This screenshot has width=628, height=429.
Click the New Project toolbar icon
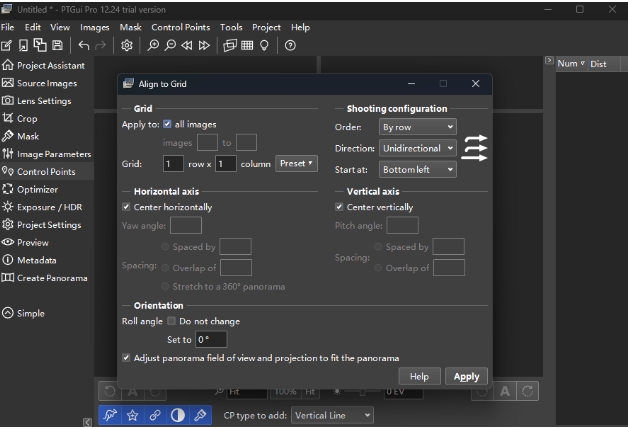(7, 45)
